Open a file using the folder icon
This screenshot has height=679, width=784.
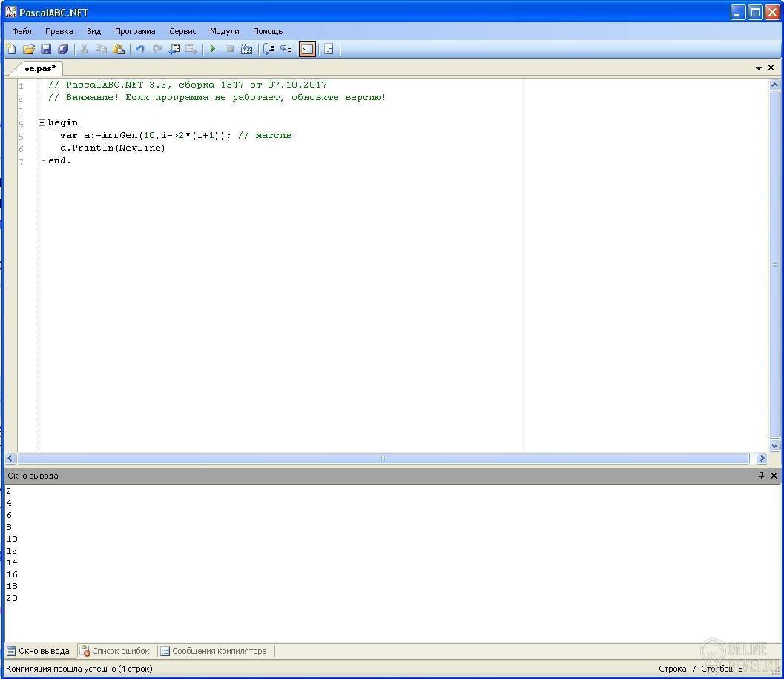click(x=28, y=49)
